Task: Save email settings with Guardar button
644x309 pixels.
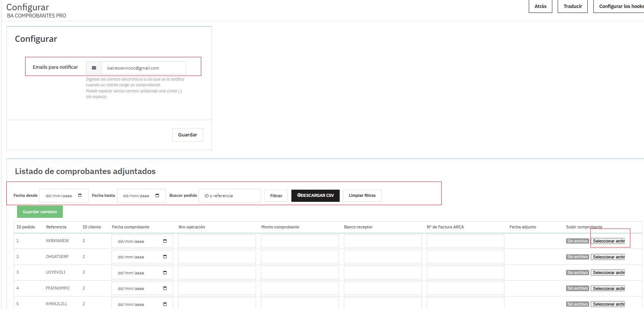Action: point(188,135)
